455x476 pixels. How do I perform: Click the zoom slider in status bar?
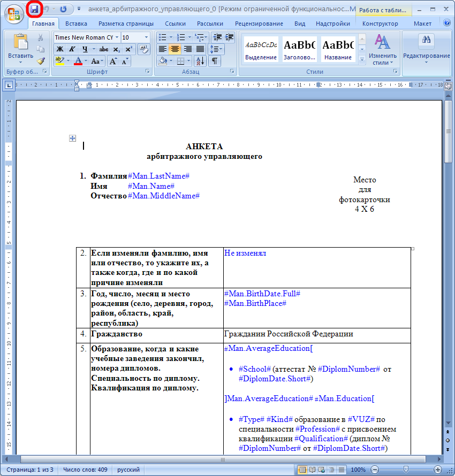[x=406, y=470]
